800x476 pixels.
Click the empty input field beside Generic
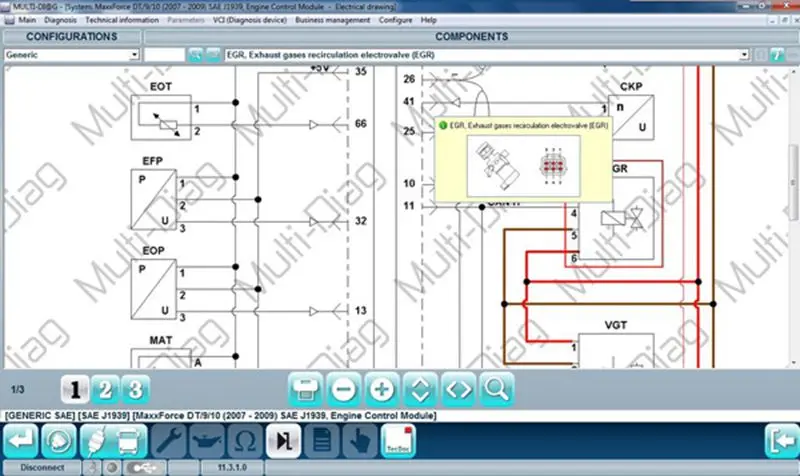point(165,55)
